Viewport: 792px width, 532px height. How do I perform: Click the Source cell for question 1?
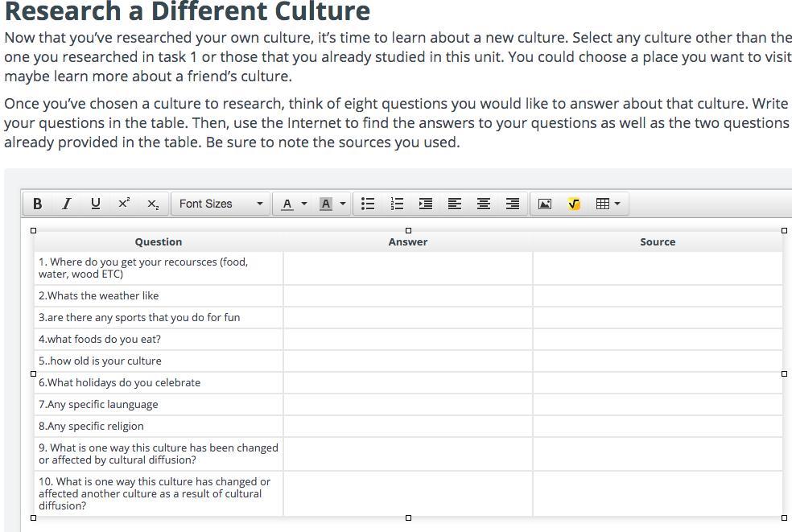(657, 268)
